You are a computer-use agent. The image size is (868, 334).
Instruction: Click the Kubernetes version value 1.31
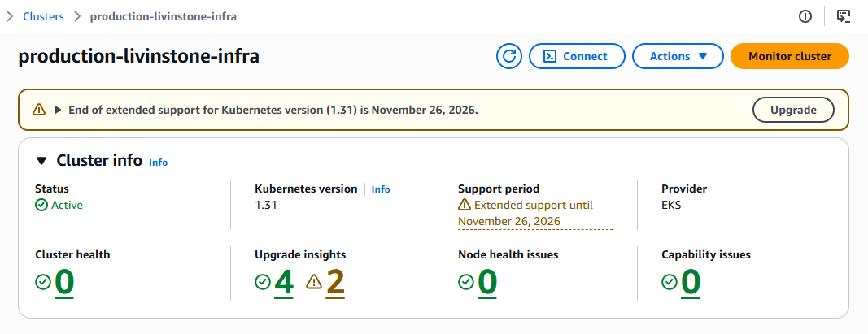266,205
